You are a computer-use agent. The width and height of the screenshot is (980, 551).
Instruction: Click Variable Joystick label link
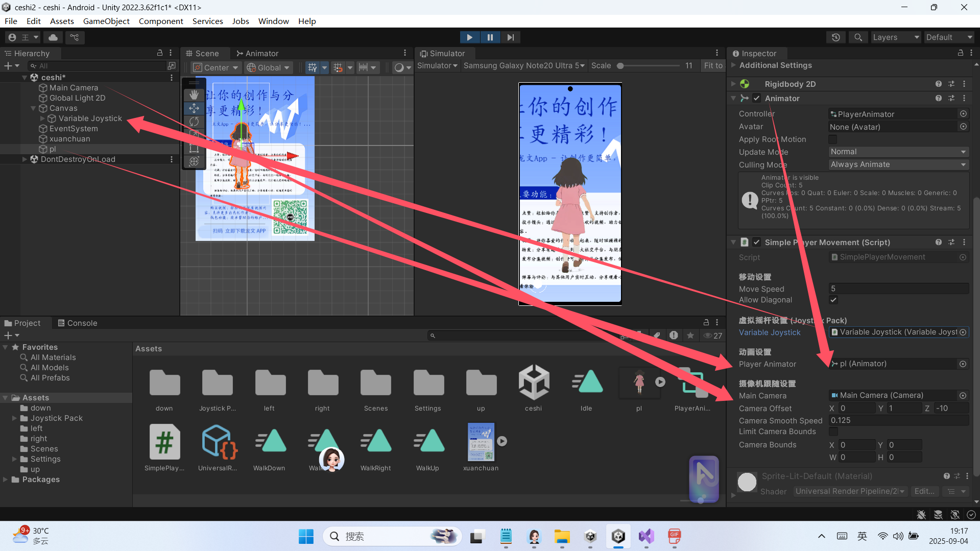pos(770,332)
